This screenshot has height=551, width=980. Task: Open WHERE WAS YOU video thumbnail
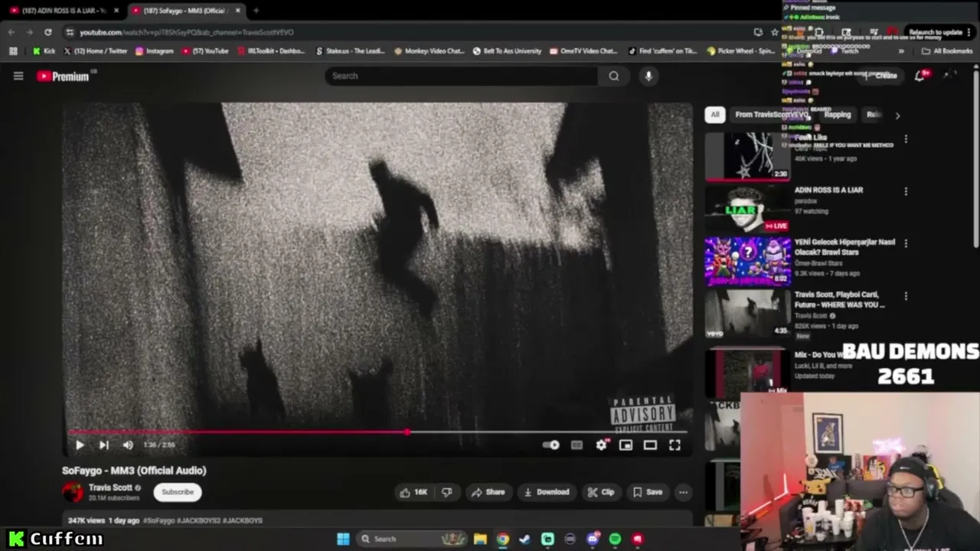point(747,313)
